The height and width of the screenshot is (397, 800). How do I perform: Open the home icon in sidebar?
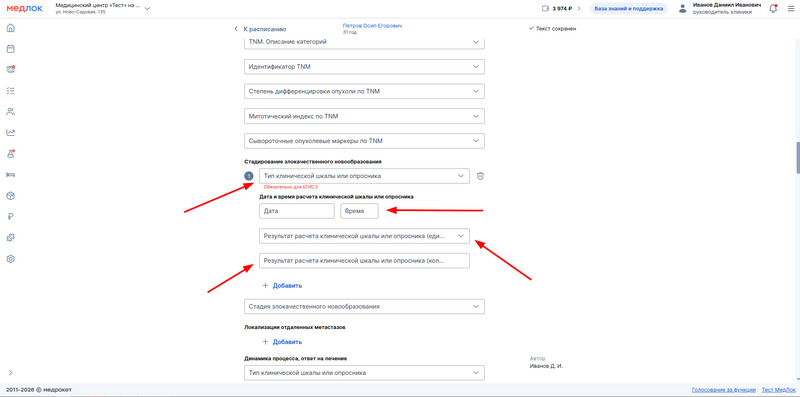[x=11, y=28]
